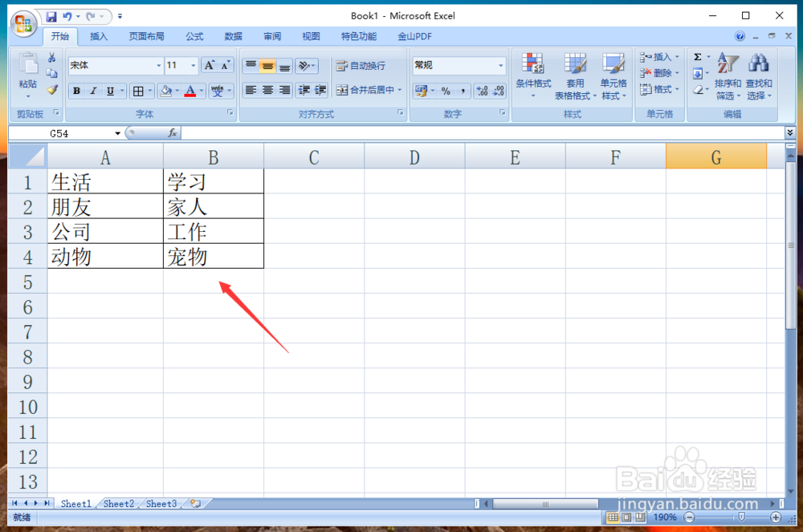Set bottom vertical alignment
This screenshot has width=803, height=532.
(285, 66)
